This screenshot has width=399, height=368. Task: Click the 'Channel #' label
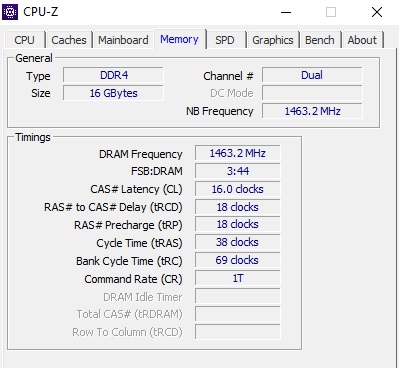tap(228, 76)
